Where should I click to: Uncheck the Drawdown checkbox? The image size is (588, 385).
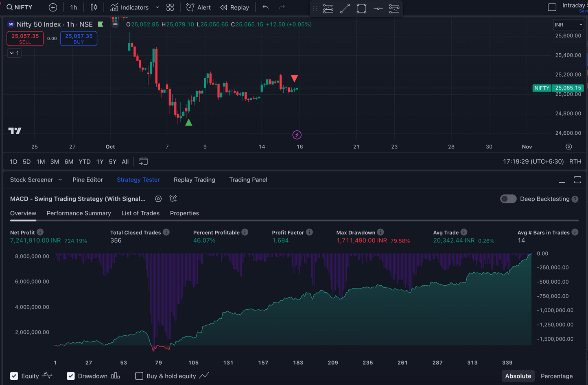tap(71, 376)
